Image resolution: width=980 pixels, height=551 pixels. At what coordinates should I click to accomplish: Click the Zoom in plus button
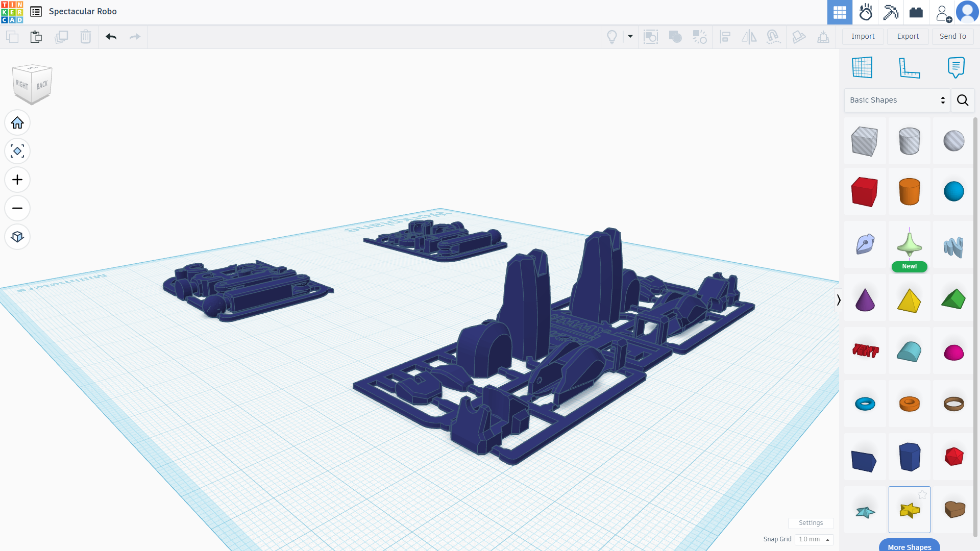pyautogui.click(x=17, y=180)
